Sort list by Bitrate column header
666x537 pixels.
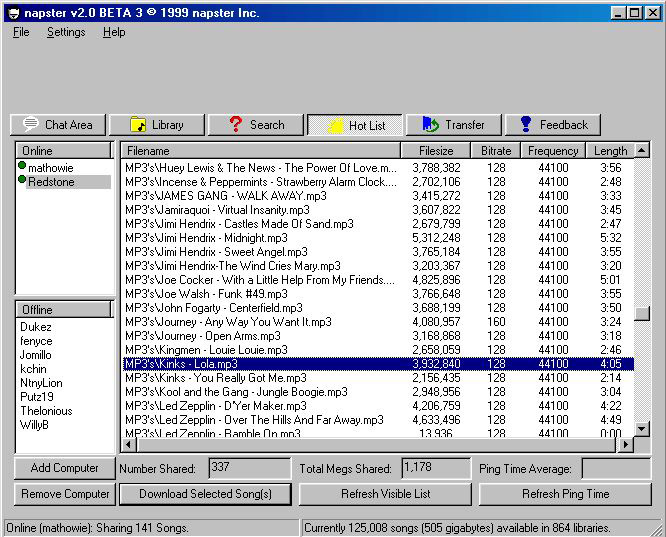[x=496, y=151]
